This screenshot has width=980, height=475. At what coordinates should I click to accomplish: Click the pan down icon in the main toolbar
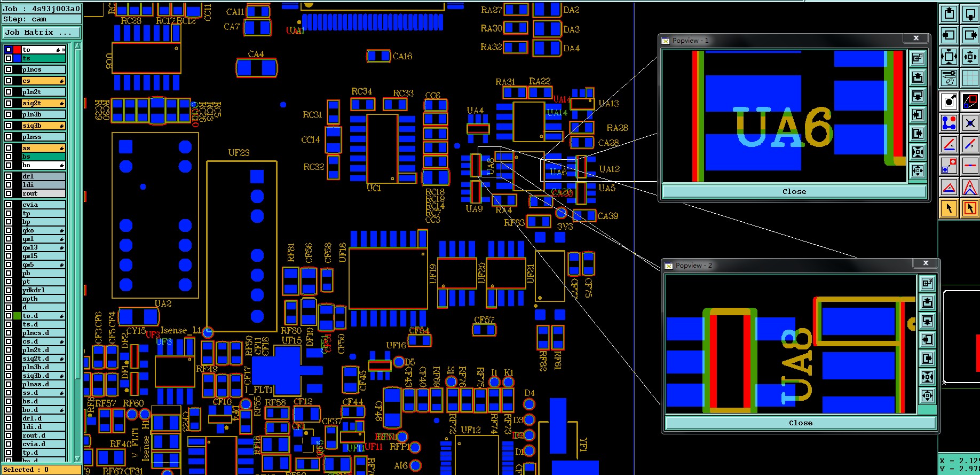pos(970,13)
